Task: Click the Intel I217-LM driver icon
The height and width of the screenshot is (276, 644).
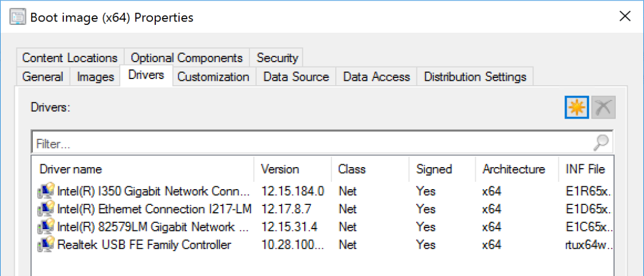Action: coord(45,209)
